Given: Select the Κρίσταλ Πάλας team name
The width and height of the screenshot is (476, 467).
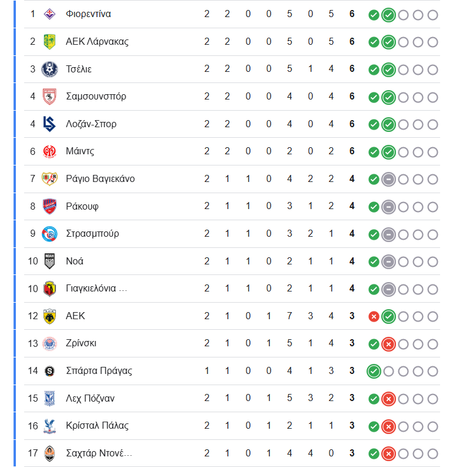Looking at the screenshot, I should [97, 426].
